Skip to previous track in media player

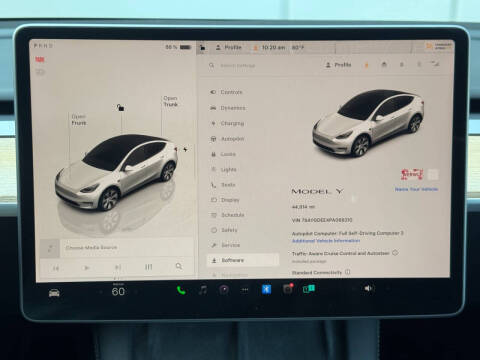[x=56, y=268]
